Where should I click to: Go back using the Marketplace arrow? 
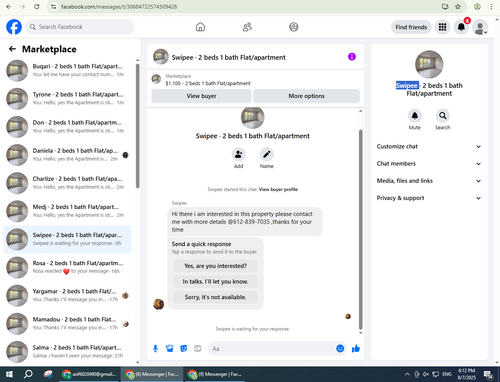[12, 49]
